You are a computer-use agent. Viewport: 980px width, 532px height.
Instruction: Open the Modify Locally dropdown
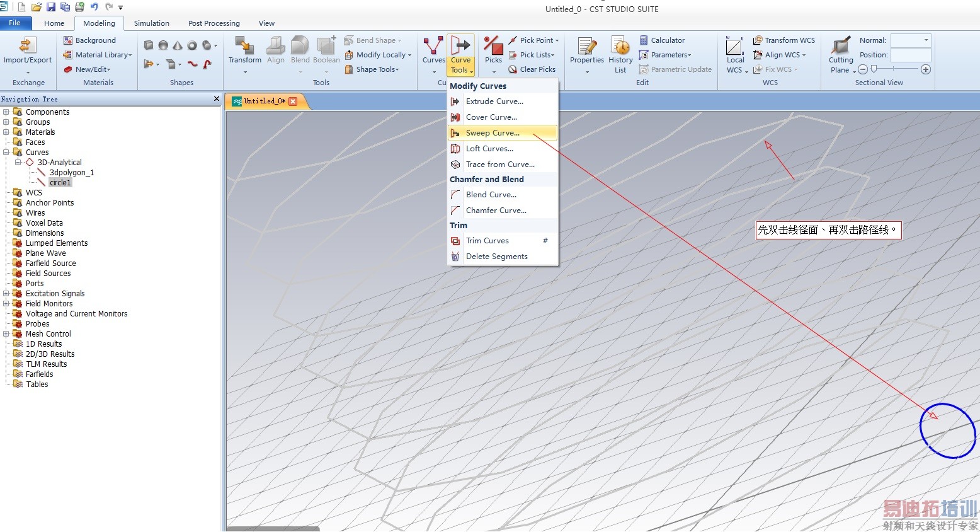[378, 55]
